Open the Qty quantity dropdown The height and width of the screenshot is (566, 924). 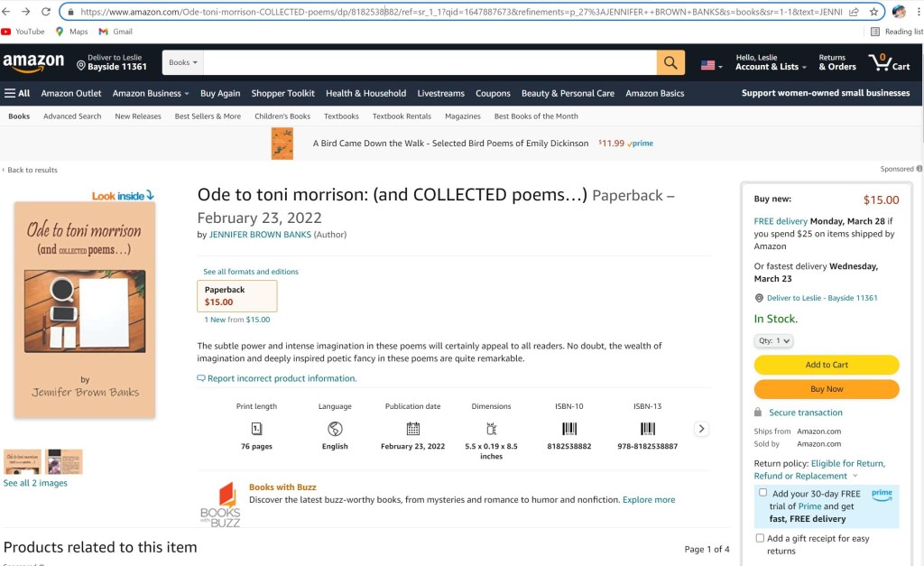[x=773, y=340]
